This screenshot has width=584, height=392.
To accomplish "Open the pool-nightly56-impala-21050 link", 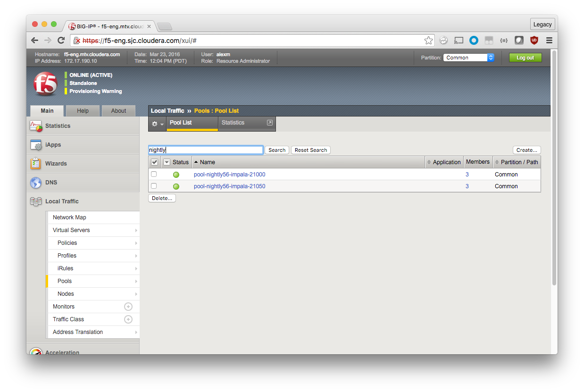I will [x=229, y=186].
